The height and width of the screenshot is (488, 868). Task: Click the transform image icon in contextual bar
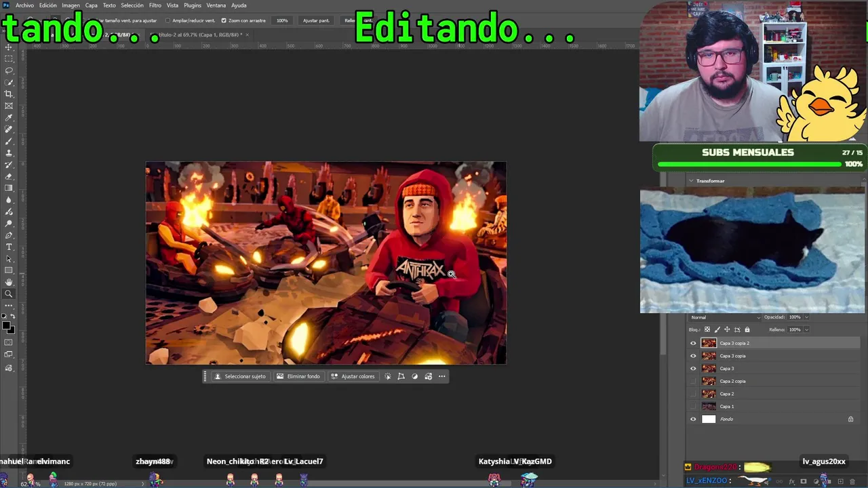pyautogui.click(x=401, y=376)
